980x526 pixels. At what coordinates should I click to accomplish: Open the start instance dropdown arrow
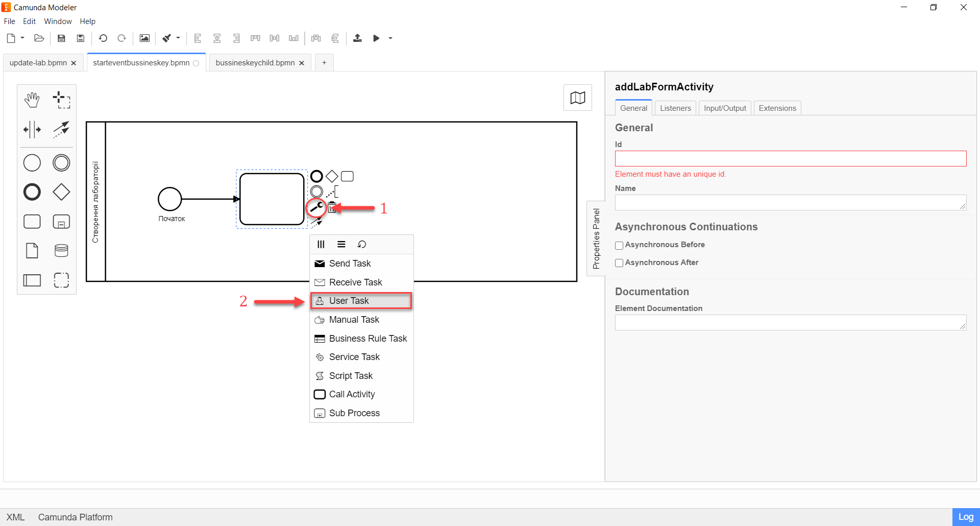(390, 38)
